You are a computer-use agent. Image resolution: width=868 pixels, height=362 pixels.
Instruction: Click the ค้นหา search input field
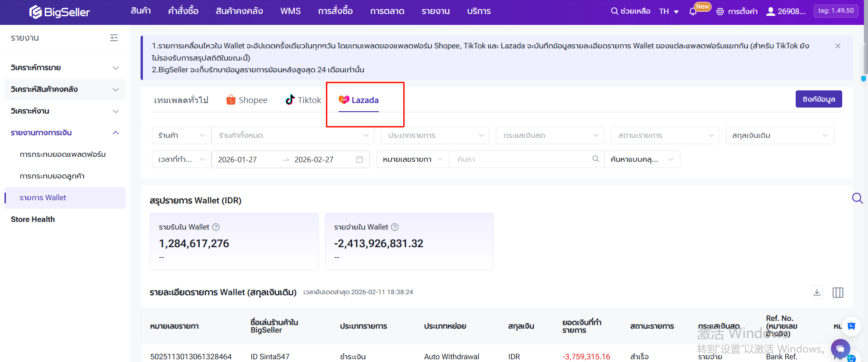tap(520, 160)
